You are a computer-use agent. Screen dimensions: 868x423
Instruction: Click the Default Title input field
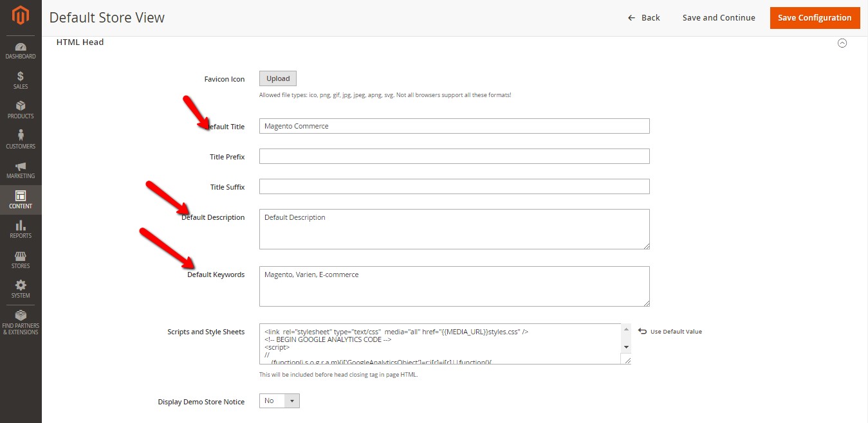[x=454, y=126]
